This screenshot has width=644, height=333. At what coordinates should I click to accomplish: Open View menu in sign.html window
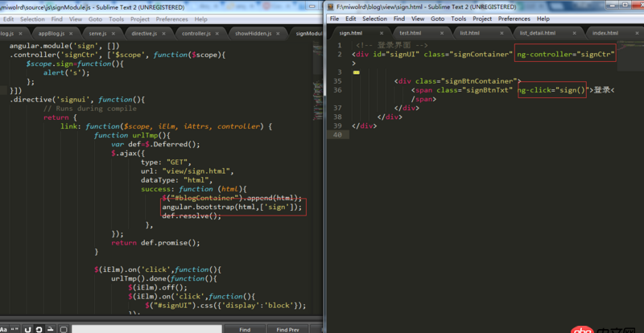click(418, 18)
